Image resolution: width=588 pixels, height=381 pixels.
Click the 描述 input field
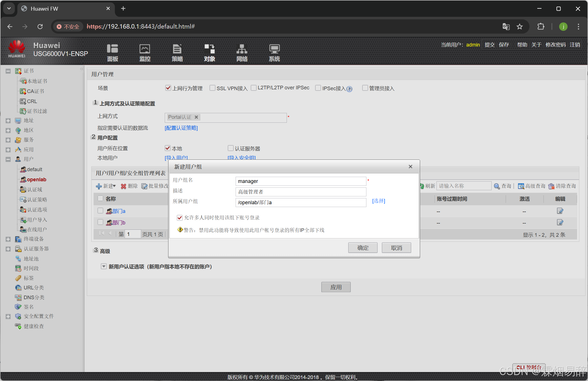301,192
